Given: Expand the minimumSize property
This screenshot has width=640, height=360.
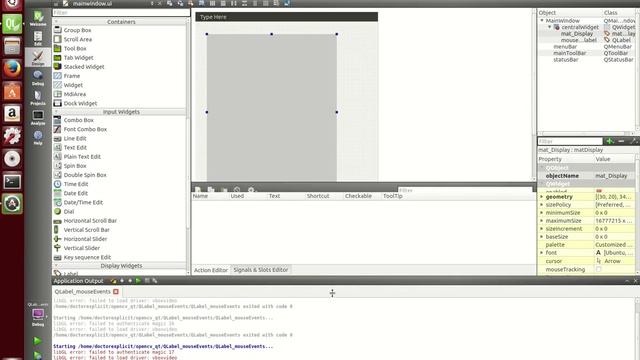Looking at the screenshot, I should tap(542, 213).
